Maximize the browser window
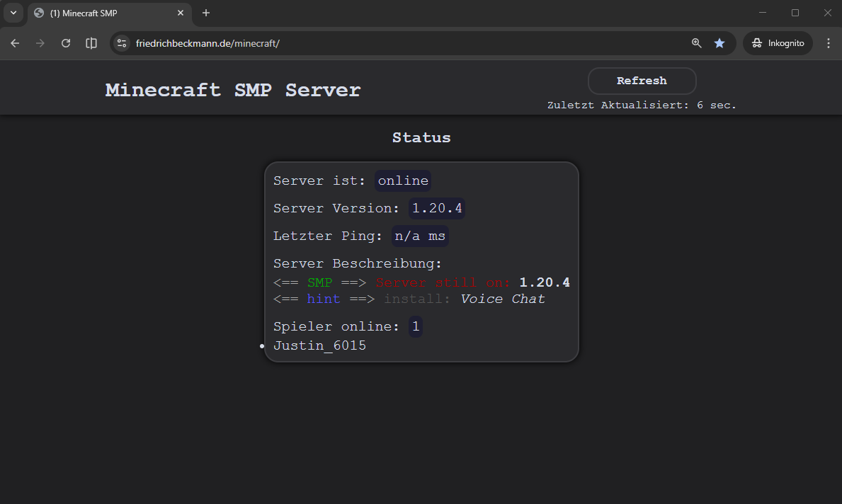This screenshot has width=842, height=504. 795,13
